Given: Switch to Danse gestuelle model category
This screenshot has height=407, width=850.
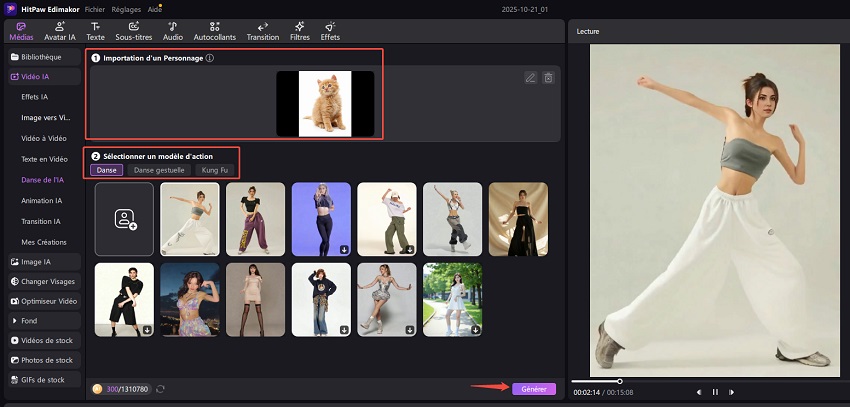Looking at the screenshot, I should pos(159,170).
